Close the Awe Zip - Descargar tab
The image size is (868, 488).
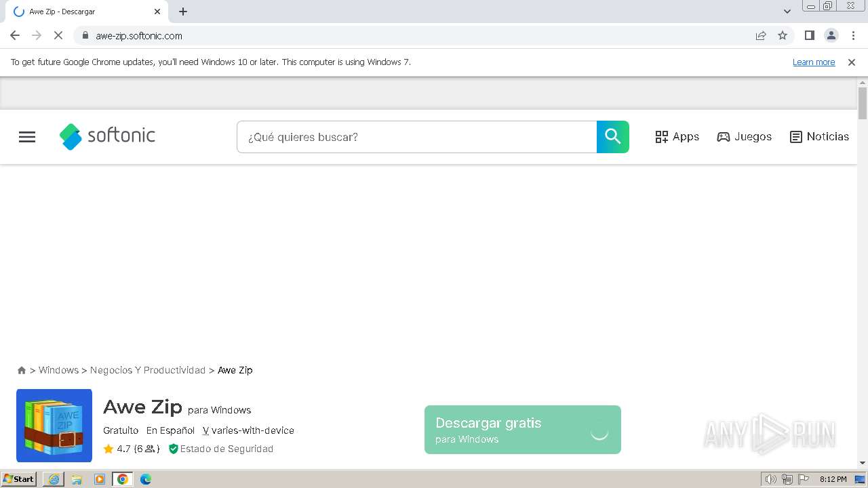click(x=157, y=12)
